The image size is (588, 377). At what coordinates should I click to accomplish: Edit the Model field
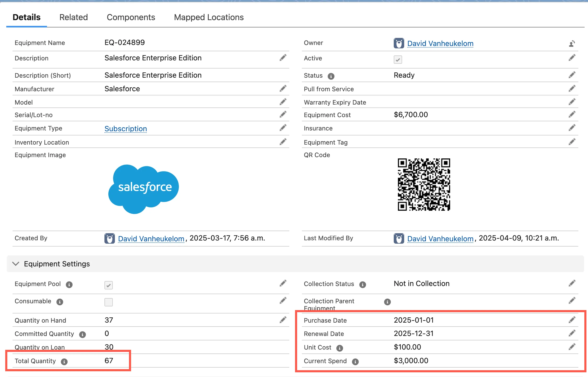tap(283, 102)
